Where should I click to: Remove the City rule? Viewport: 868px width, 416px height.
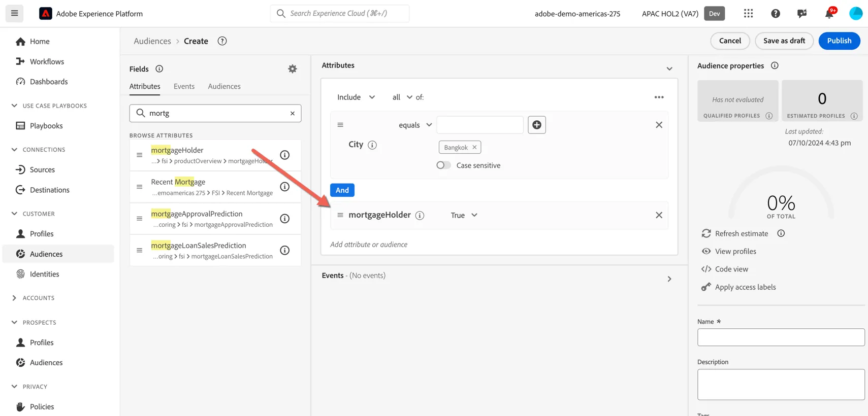[659, 125]
